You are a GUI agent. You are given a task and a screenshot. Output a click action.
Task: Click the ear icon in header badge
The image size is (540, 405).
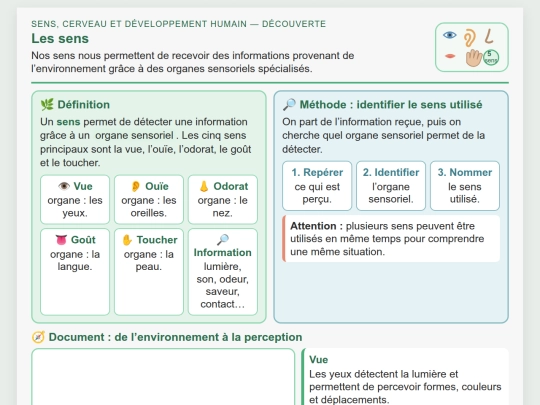tap(469, 38)
